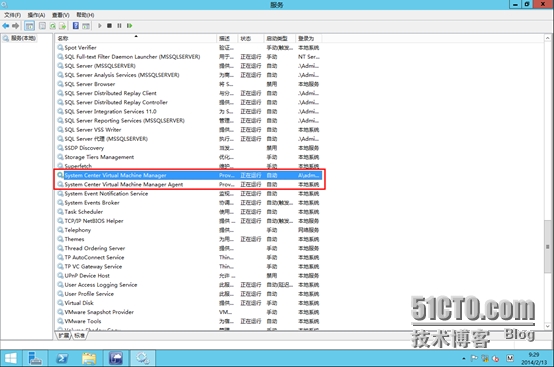Switch to the 扩展 tab at bottom
The image size is (554, 367).
click(64, 335)
